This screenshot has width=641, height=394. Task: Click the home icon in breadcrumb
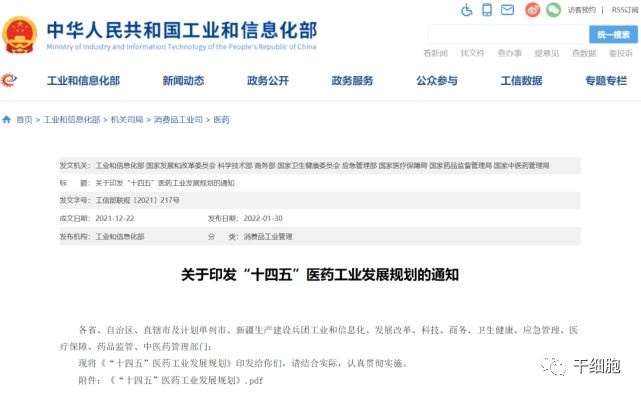(7, 119)
